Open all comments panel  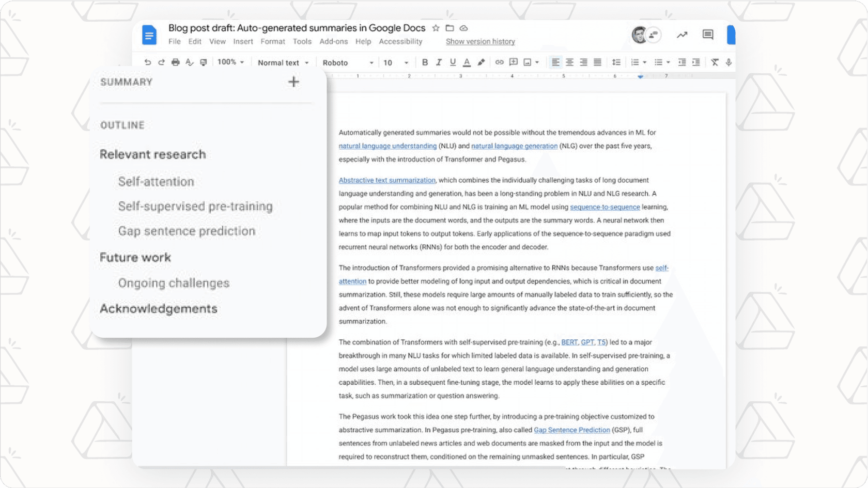click(x=707, y=35)
